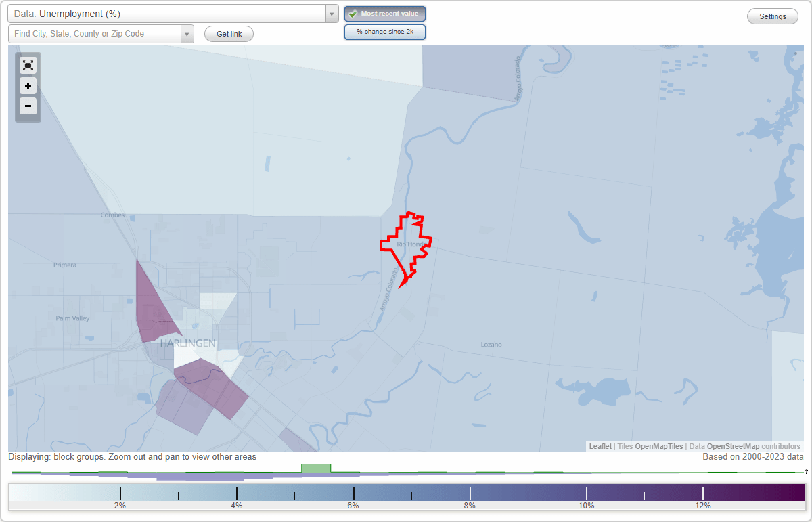Click the Leaflet attribution link
The image size is (812, 522).
click(600, 446)
